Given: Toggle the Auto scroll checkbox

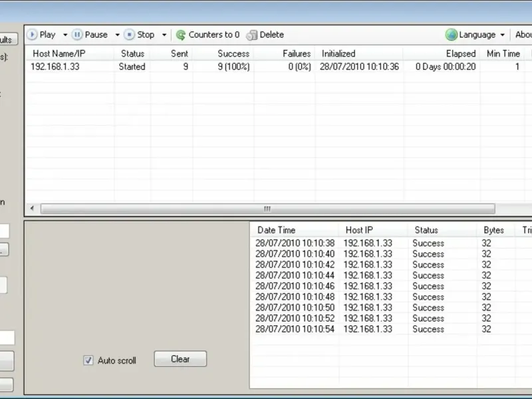Looking at the screenshot, I should click(x=88, y=360).
